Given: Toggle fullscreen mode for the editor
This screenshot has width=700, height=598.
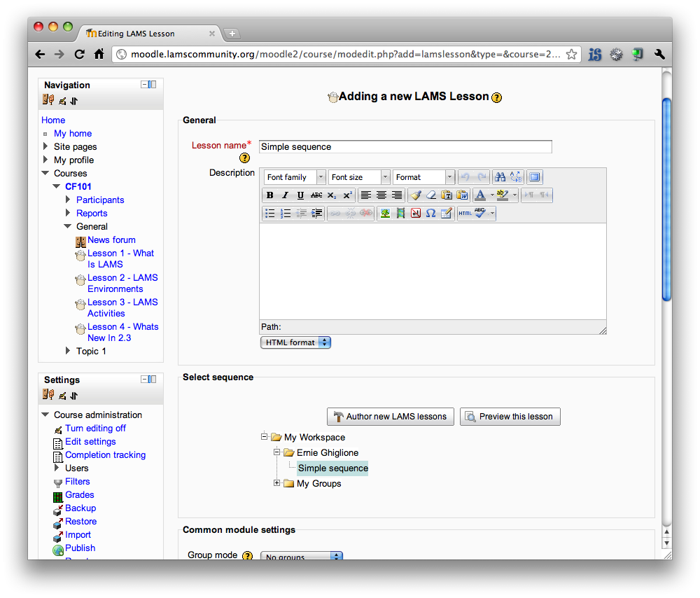Looking at the screenshot, I should [x=535, y=177].
